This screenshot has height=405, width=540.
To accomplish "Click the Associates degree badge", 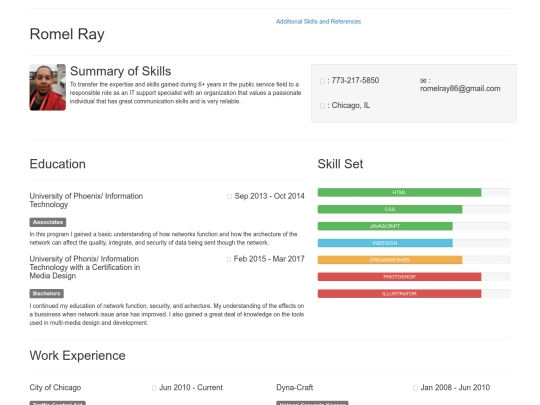I will click(x=48, y=222).
